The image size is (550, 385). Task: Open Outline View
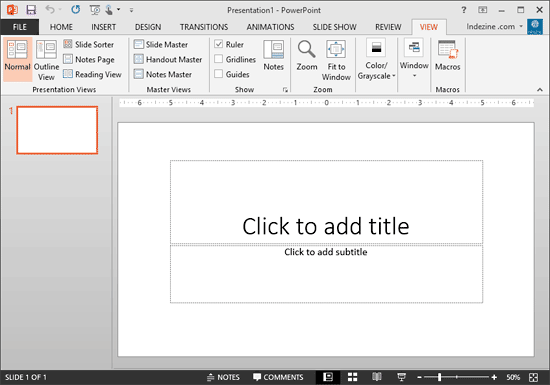pos(46,60)
